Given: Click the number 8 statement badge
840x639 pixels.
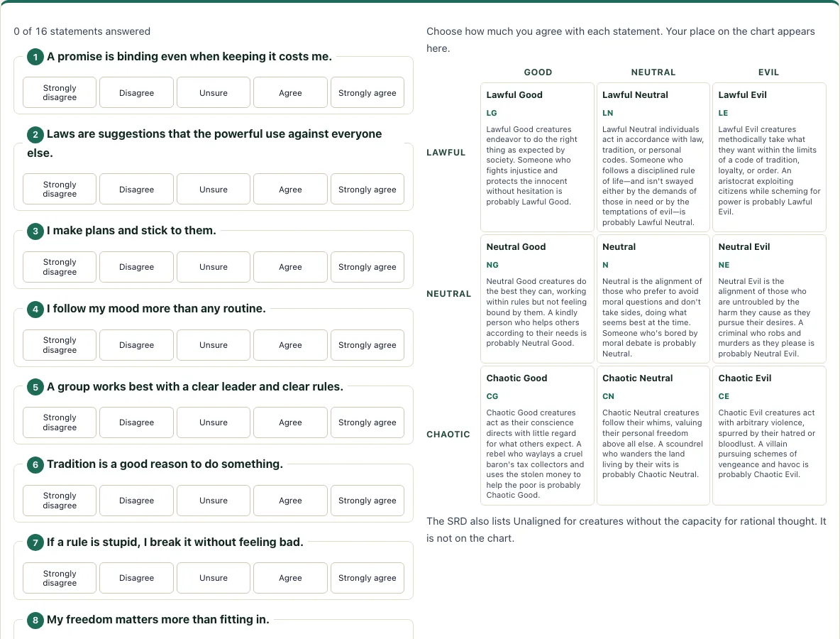Looking at the screenshot, I should tap(35, 621).
